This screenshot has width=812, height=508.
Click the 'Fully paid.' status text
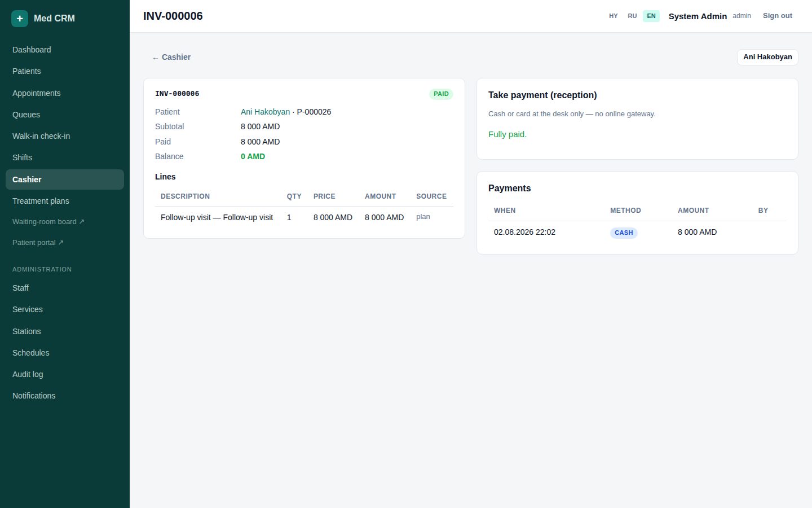point(507,134)
